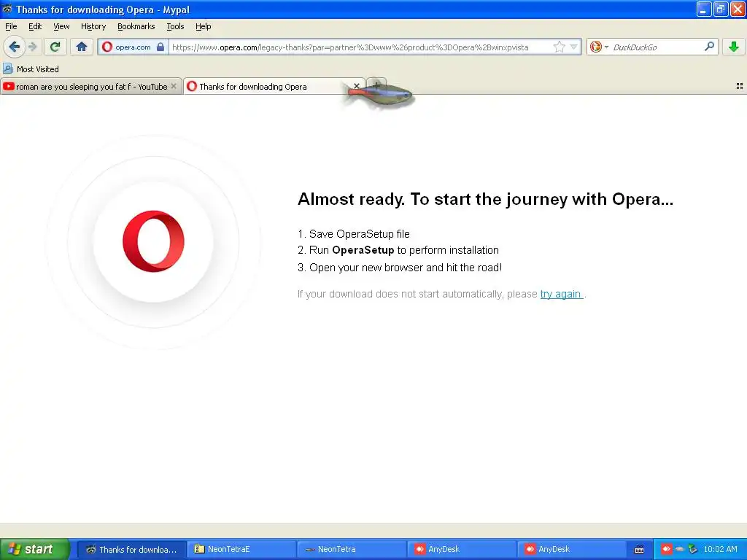Open the DuckDuckGo search engine selector

click(599, 47)
